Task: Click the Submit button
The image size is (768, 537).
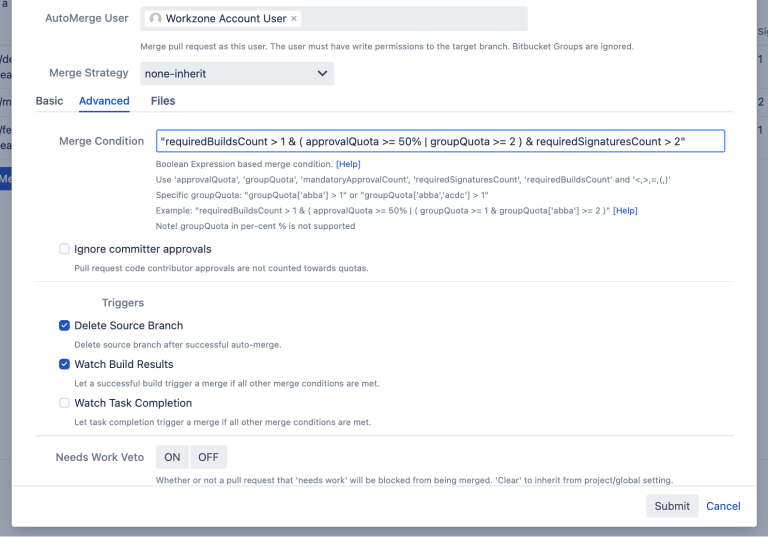Action: pos(672,506)
